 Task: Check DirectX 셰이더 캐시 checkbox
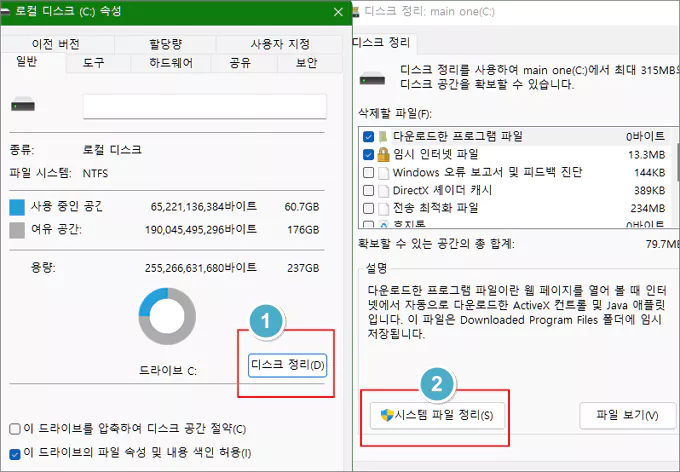[368, 190]
